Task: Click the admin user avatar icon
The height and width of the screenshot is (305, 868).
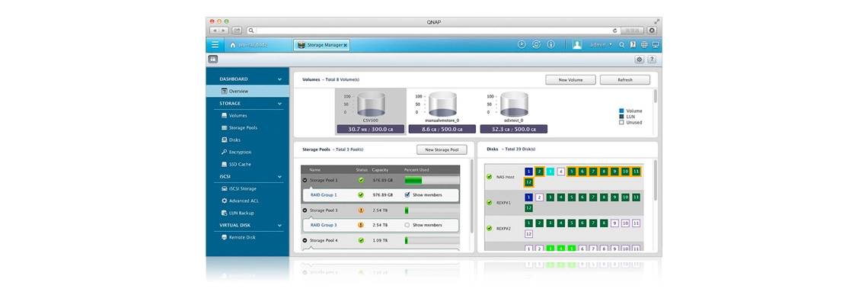Action: click(x=577, y=44)
